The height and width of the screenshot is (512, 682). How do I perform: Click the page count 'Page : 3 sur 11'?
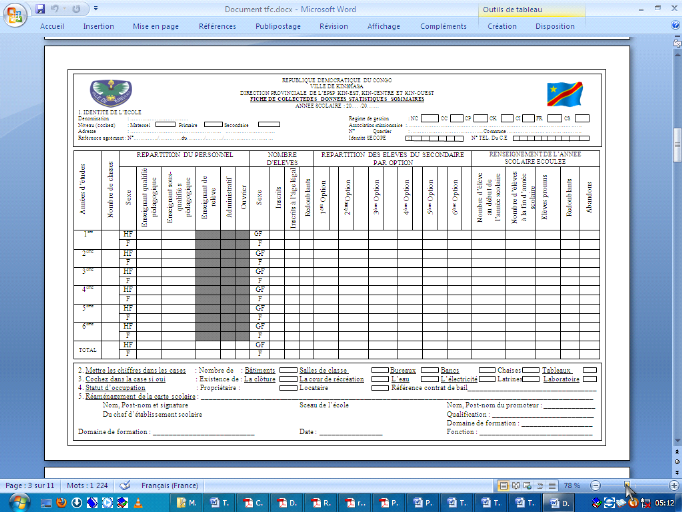pos(30,485)
